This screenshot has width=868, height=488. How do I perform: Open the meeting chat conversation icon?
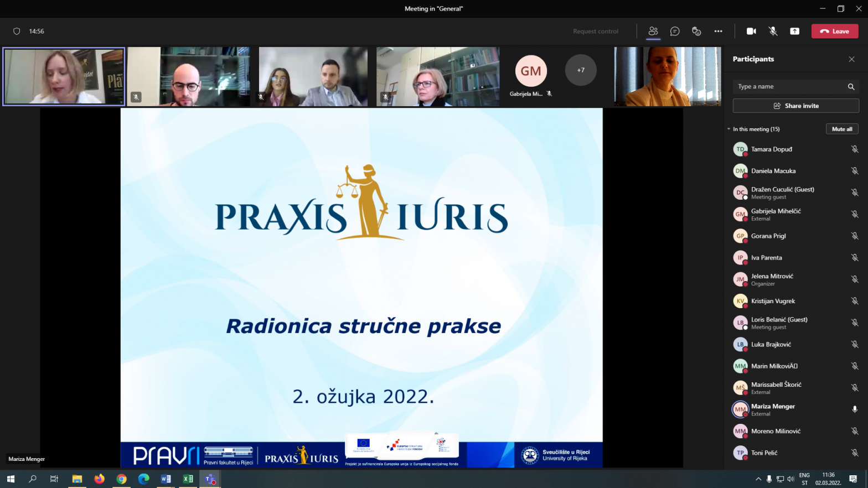point(675,31)
